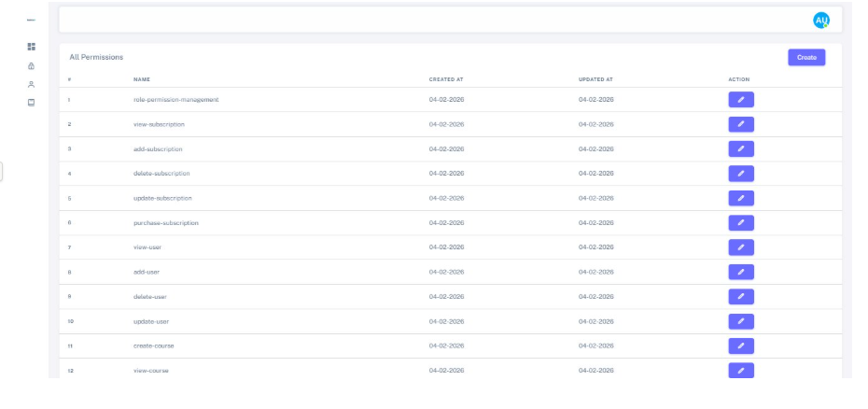Select the purchase-subscription name cell
Screen dimensions: 868x409
(166, 223)
